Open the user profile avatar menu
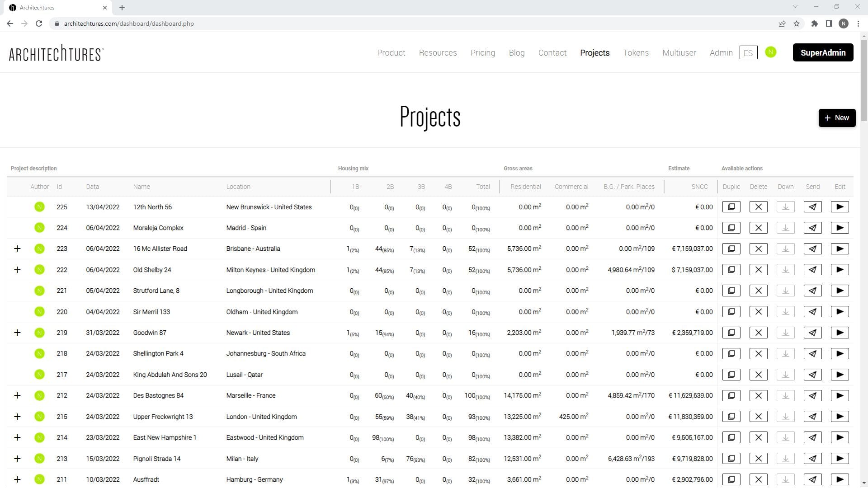 771,52
